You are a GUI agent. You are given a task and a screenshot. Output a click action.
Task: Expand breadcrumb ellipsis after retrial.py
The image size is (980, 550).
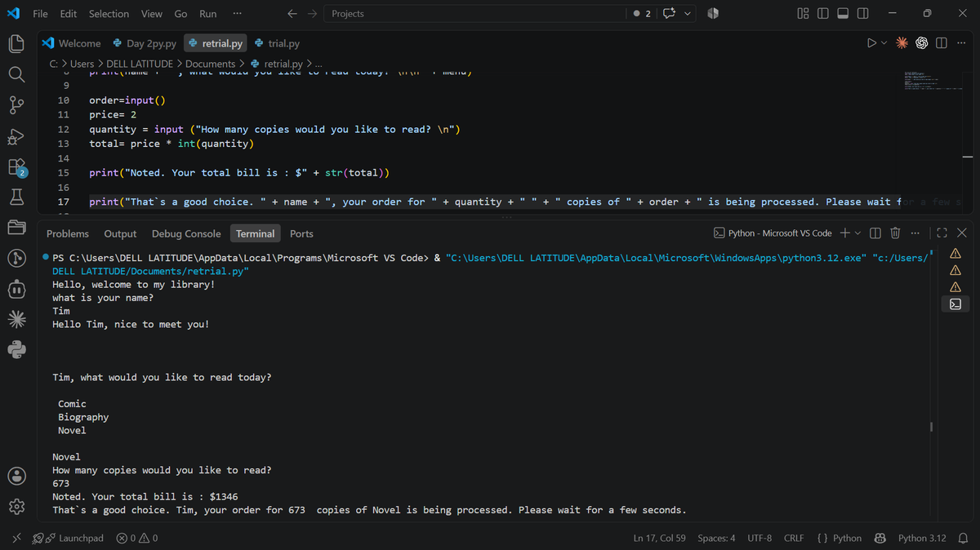tap(318, 64)
